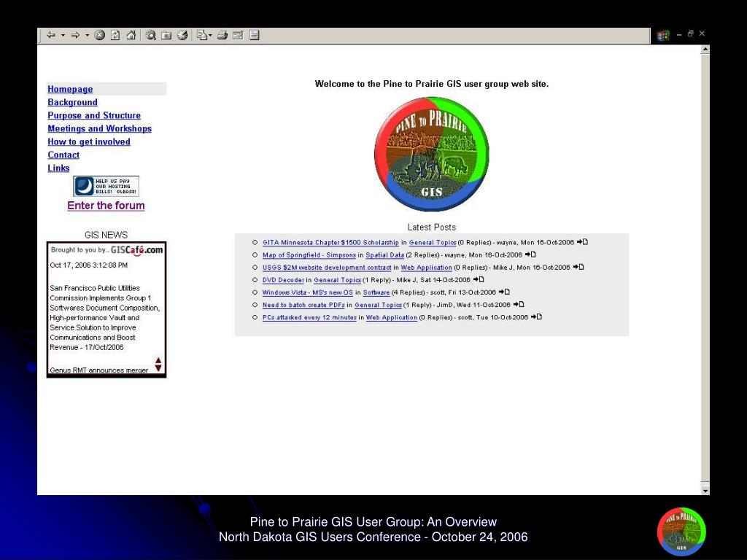Open General Topics link in GITA row
The height and width of the screenshot is (560, 747).
point(433,242)
